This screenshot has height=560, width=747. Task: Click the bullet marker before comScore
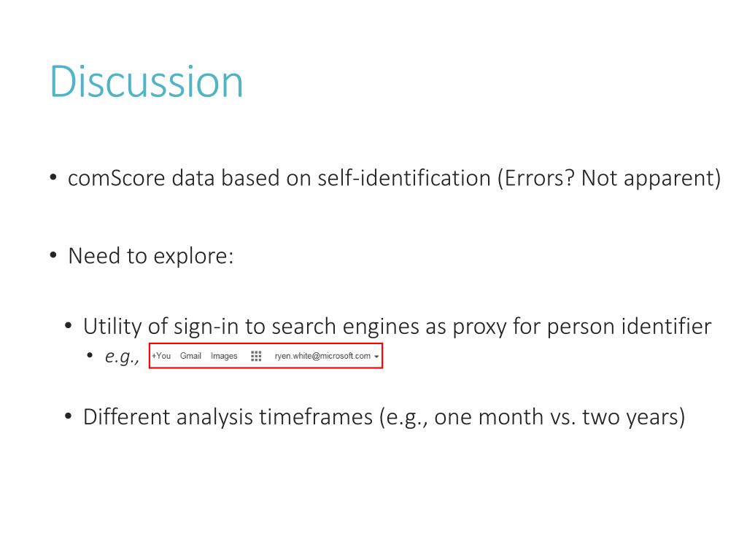pyautogui.click(x=53, y=178)
